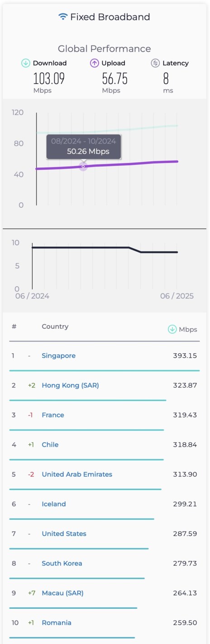Open the Iceland country link

coord(54,504)
